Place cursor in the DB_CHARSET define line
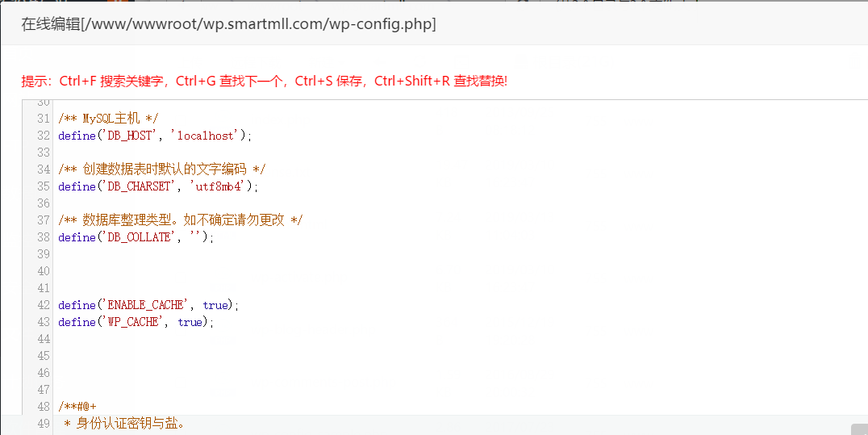Screen dimensions: 868x435 tap(158, 186)
